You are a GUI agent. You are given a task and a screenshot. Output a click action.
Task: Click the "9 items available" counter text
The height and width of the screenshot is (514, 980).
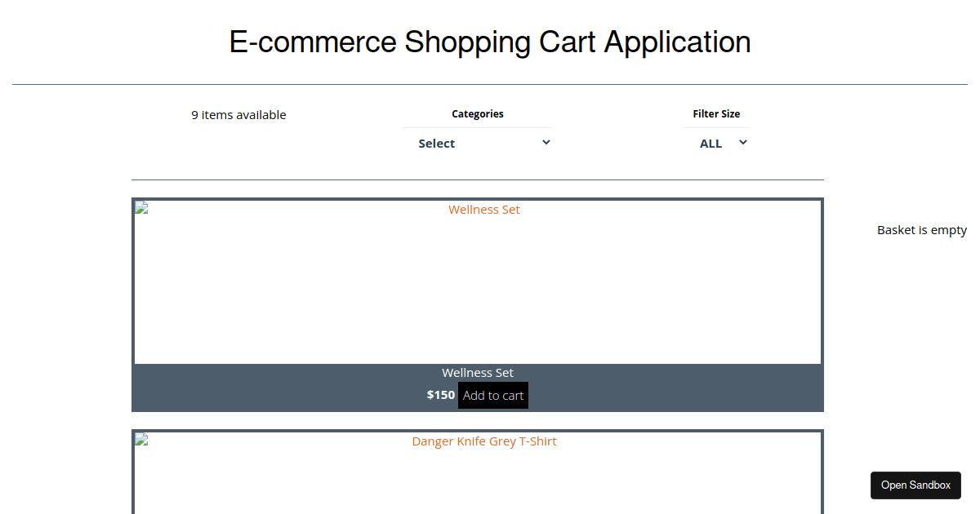(x=238, y=114)
